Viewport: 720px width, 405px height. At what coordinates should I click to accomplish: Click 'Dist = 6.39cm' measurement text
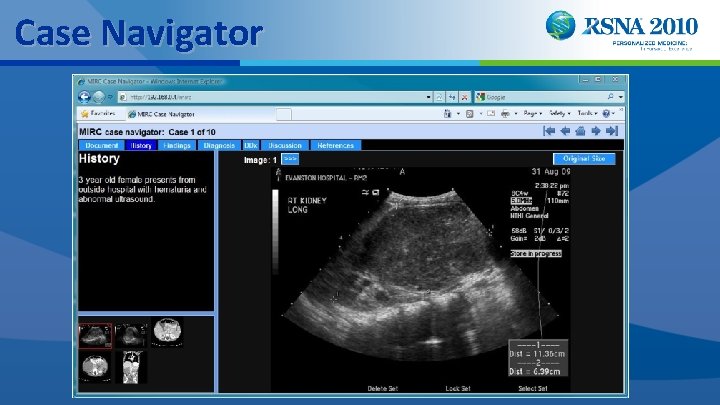(535, 371)
